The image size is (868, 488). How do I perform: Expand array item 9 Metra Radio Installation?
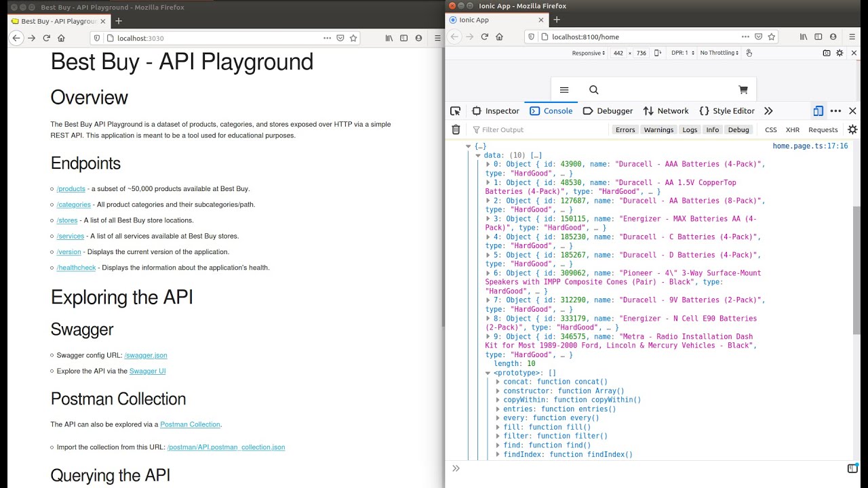(488, 336)
